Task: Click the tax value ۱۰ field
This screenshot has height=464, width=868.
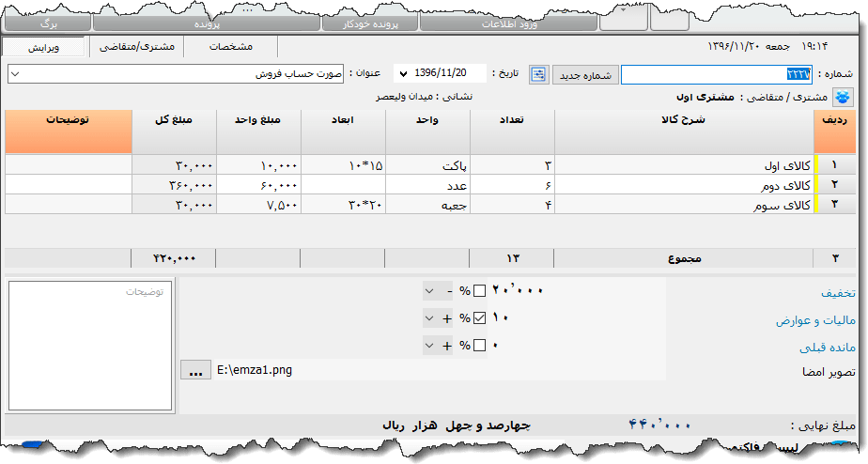Action: [500, 317]
